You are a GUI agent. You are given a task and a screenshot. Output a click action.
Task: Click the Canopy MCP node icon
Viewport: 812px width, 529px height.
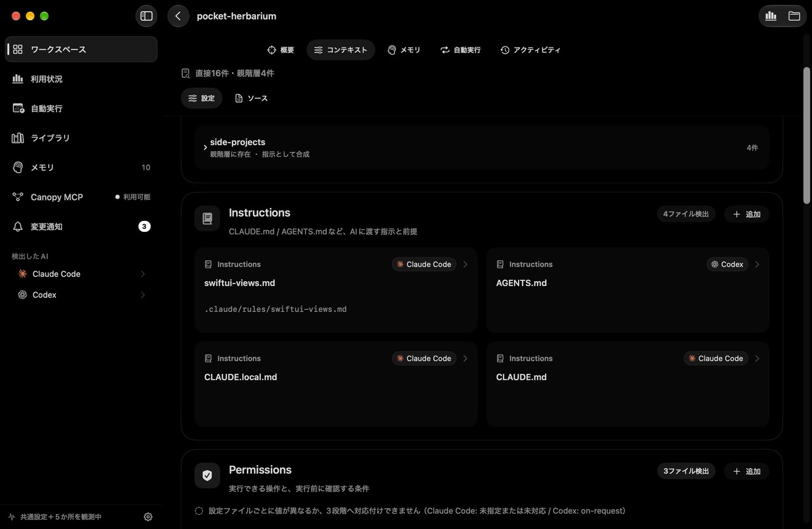pos(18,197)
